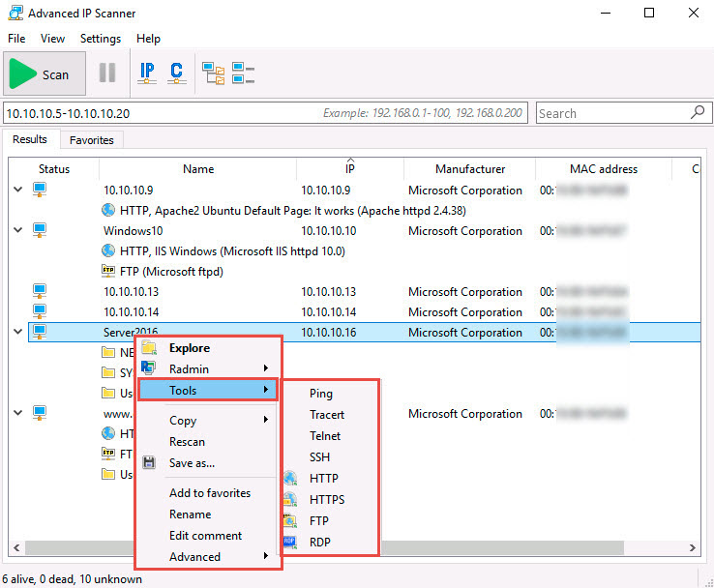Click horizontal scrollbar left arrow

pos(16,547)
